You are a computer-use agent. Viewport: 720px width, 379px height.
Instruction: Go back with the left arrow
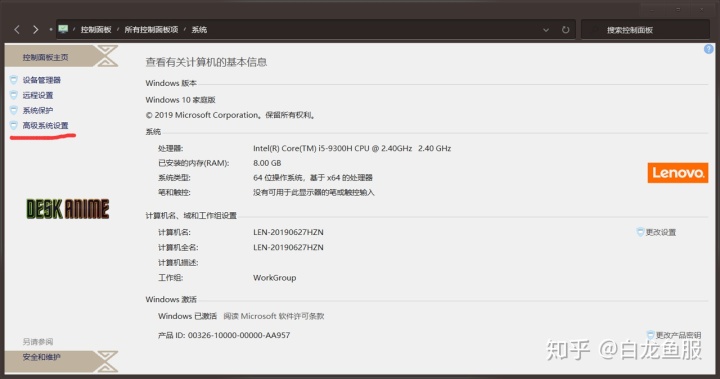17,30
